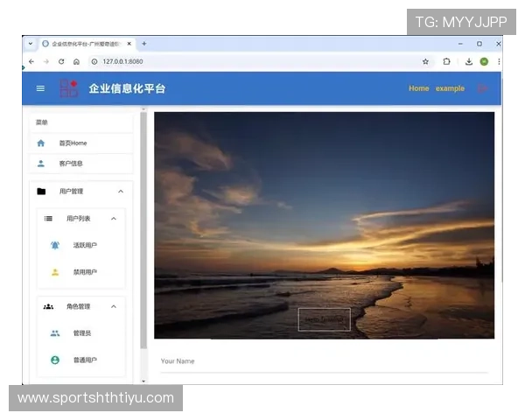Click the browser forward arrow

click(x=46, y=61)
